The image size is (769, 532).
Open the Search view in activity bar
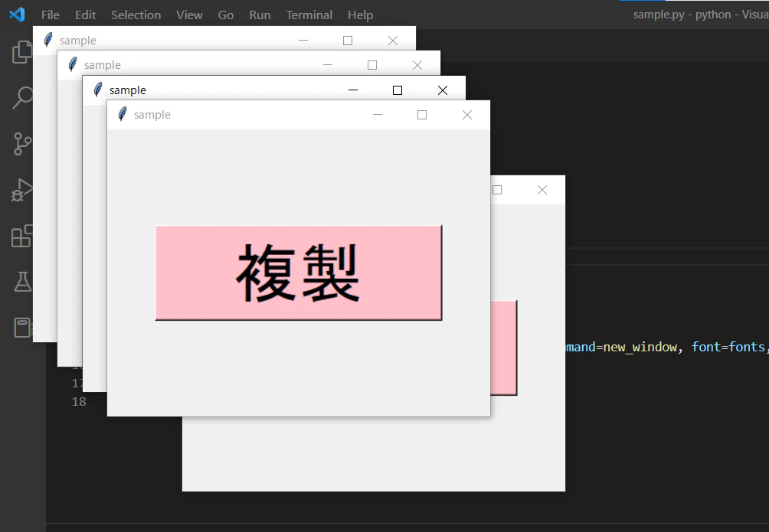[x=22, y=97]
